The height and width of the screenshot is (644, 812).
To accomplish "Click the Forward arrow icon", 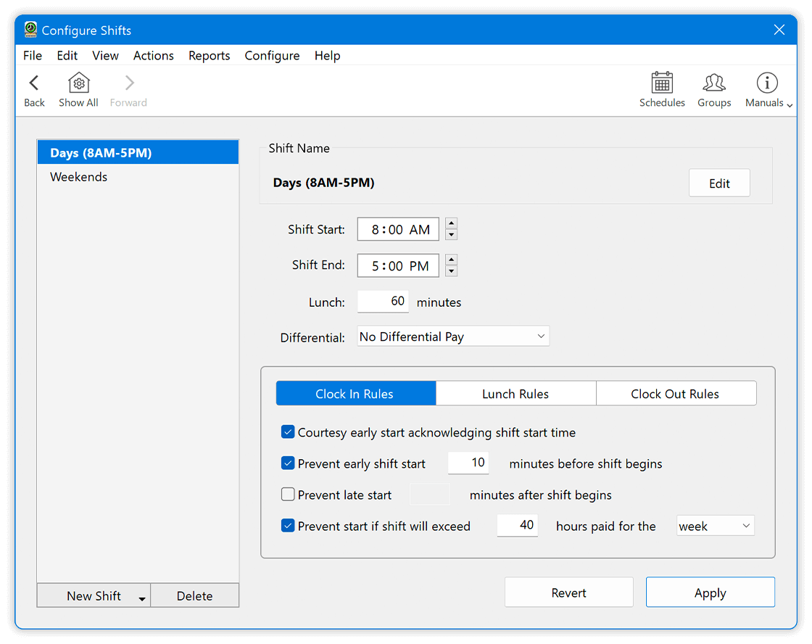I will point(129,83).
